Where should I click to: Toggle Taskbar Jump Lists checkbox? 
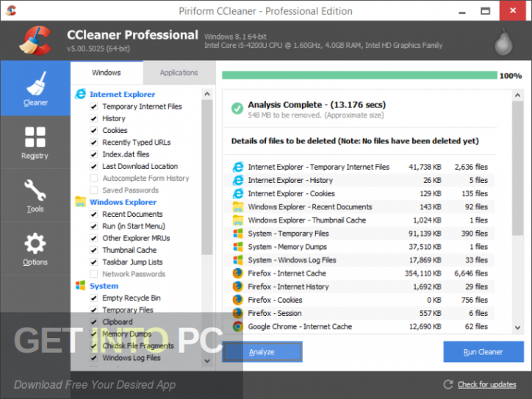[93, 262]
